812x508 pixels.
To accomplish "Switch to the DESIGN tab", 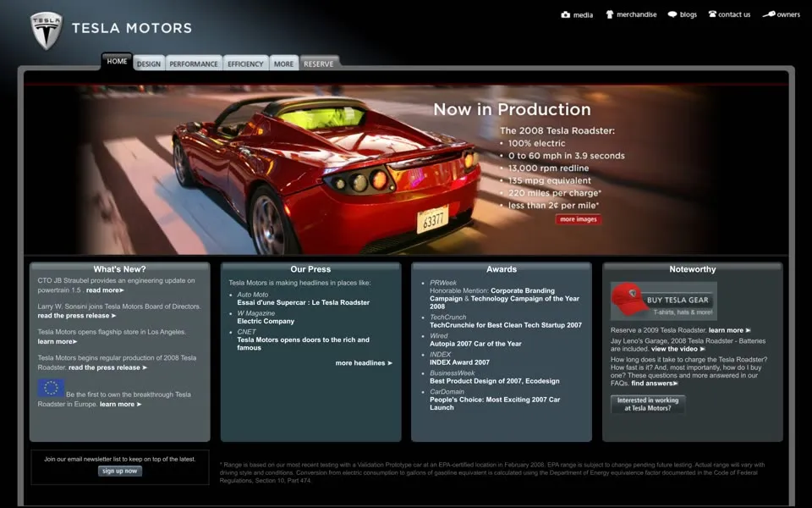I will pyautogui.click(x=149, y=63).
